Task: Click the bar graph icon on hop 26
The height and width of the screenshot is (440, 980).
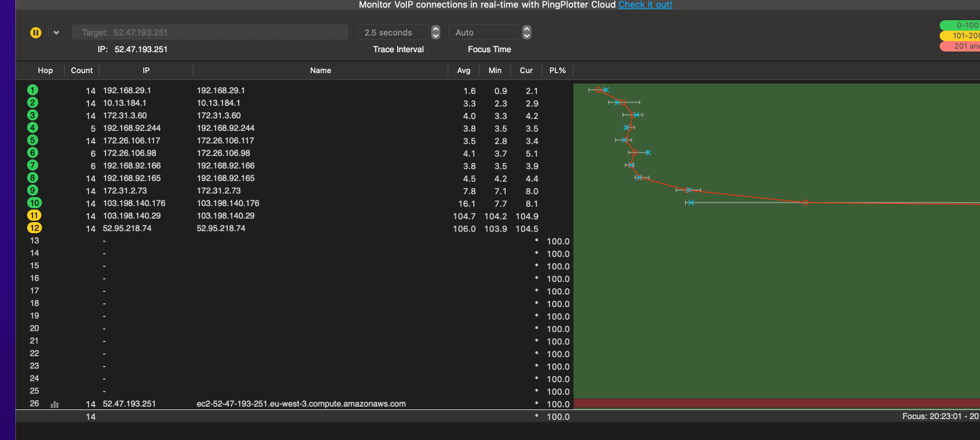Action: point(54,404)
